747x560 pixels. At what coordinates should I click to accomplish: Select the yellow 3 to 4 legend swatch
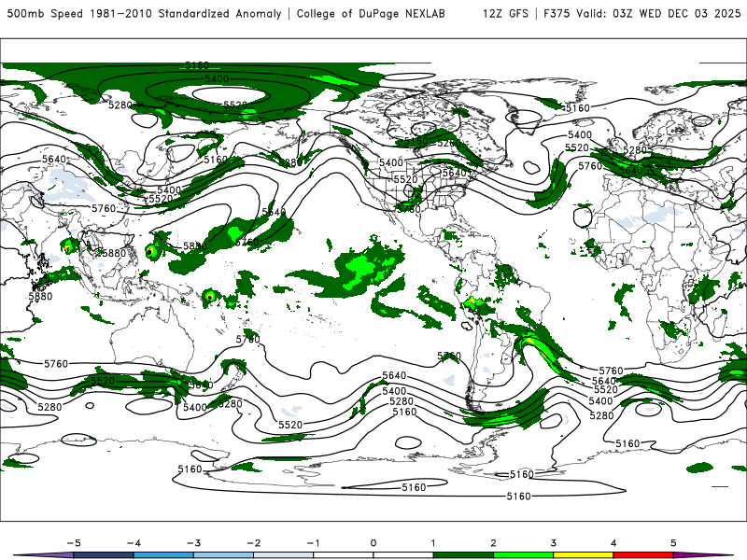pyautogui.click(x=584, y=555)
